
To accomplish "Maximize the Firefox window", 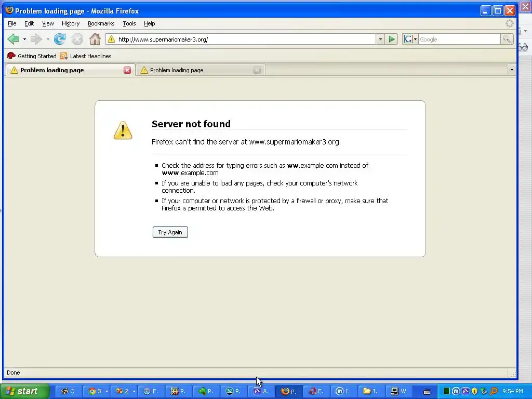I will point(498,11).
